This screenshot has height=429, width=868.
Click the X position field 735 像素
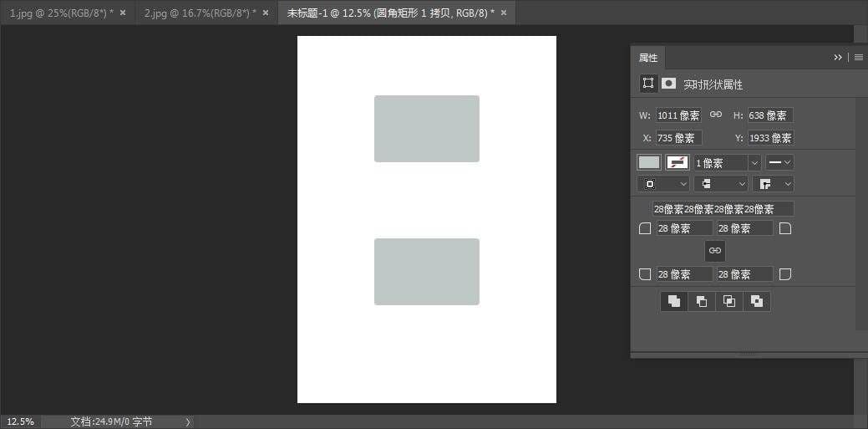(678, 138)
